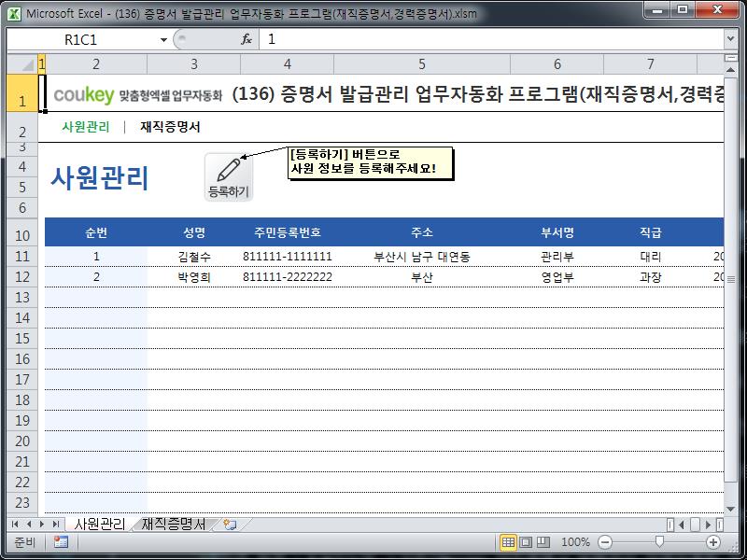Click the Name Box showing R1C1
This screenshot has height=560, width=747.
click(81, 40)
